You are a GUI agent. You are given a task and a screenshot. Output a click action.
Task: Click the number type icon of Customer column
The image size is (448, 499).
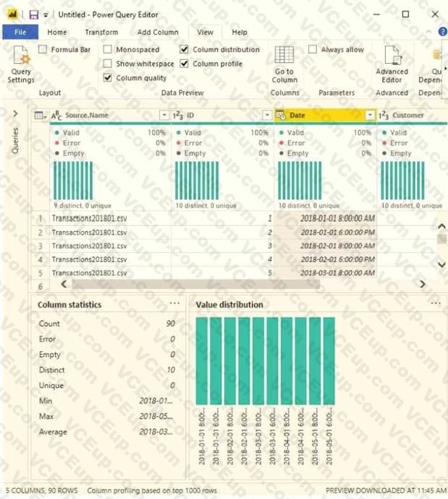pyautogui.click(x=384, y=116)
